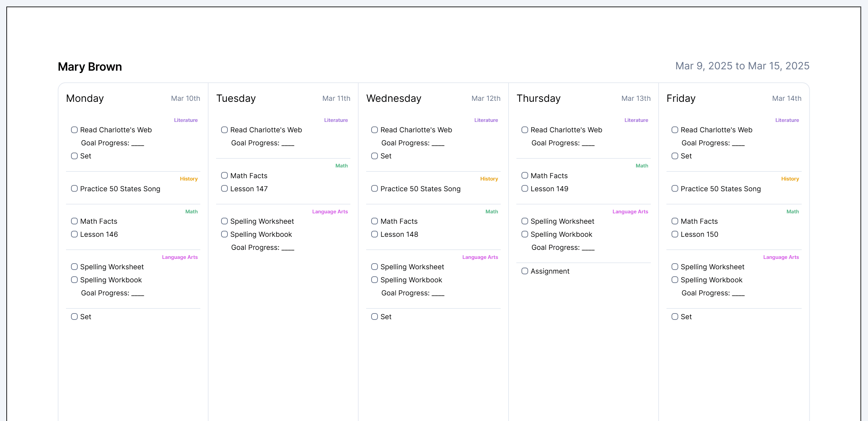The width and height of the screenshot is (868, 421).
Task: Click the Mar 9 to Mar 15 date range
Action: point(742,66)
